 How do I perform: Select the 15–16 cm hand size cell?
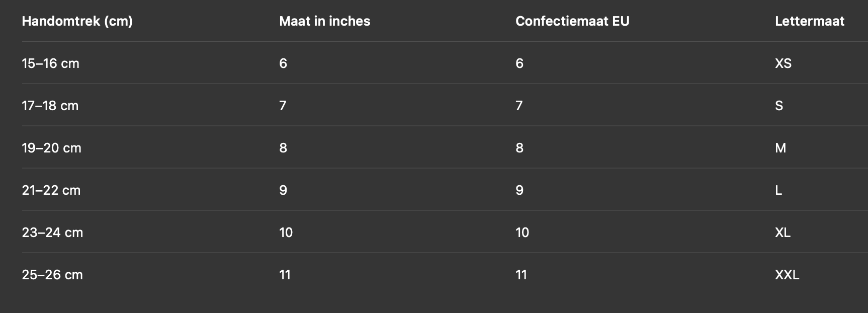50,63
